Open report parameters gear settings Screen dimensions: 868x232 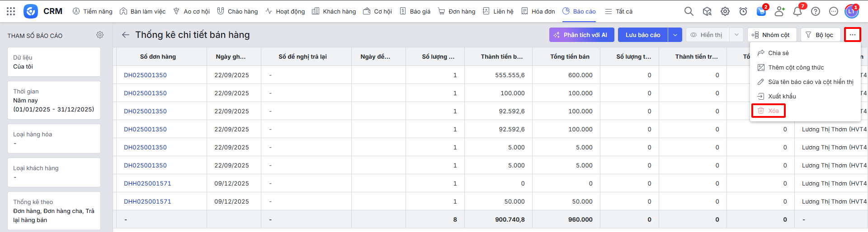tap(100, 35)
